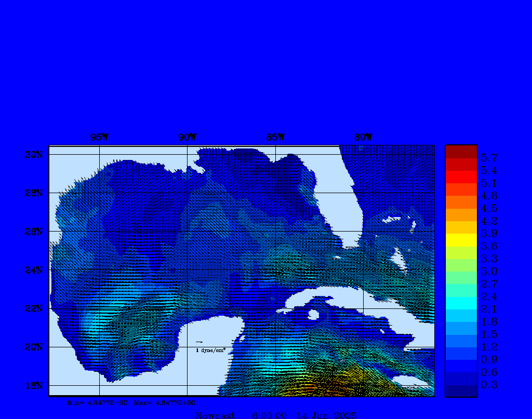The height and width of the screenshot is (419, 532).
Task: Click the Min/Max values text below map
Action: coord(131,402)
